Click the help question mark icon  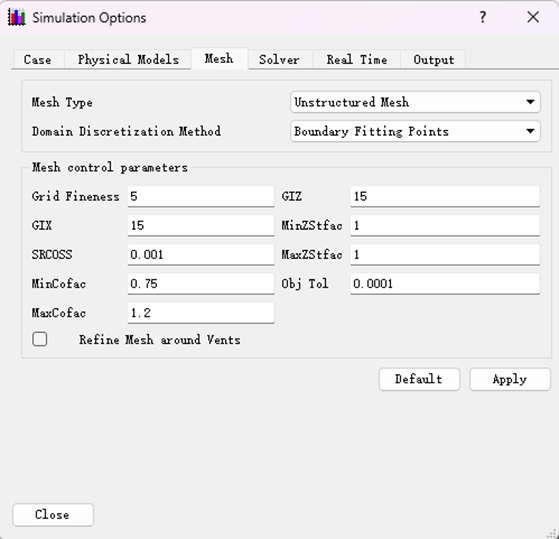coord(482,17)
